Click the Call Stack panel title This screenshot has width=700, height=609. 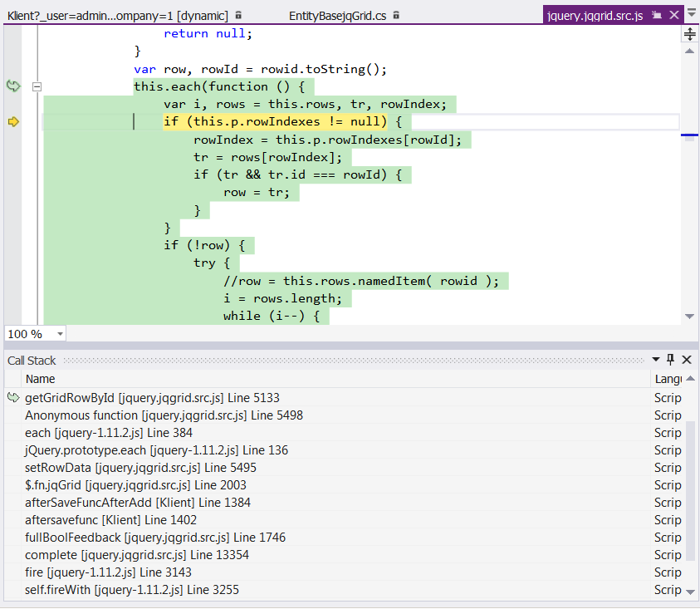tap(32, 361)
